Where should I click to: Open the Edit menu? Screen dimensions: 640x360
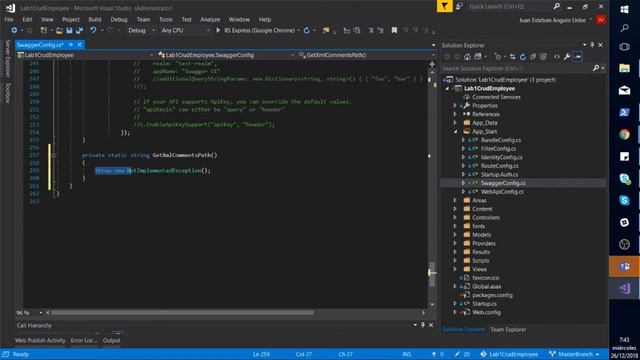point(27,19)
